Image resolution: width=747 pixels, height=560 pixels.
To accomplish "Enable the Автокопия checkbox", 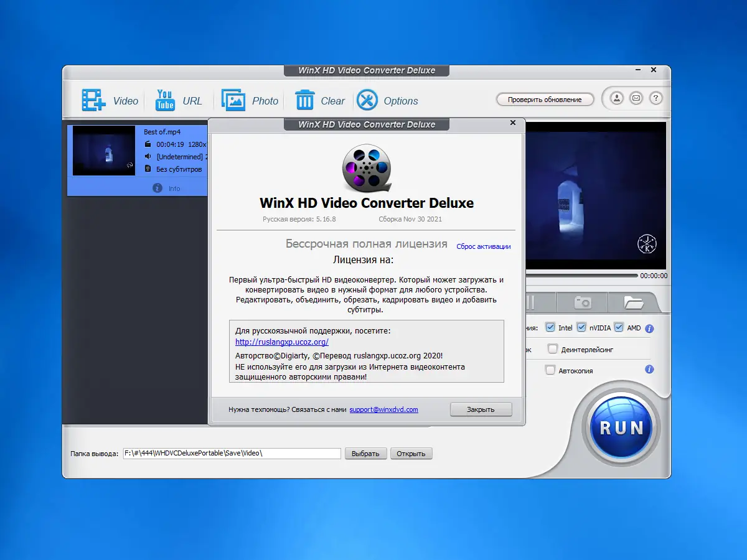I will [x=550, y=369].
